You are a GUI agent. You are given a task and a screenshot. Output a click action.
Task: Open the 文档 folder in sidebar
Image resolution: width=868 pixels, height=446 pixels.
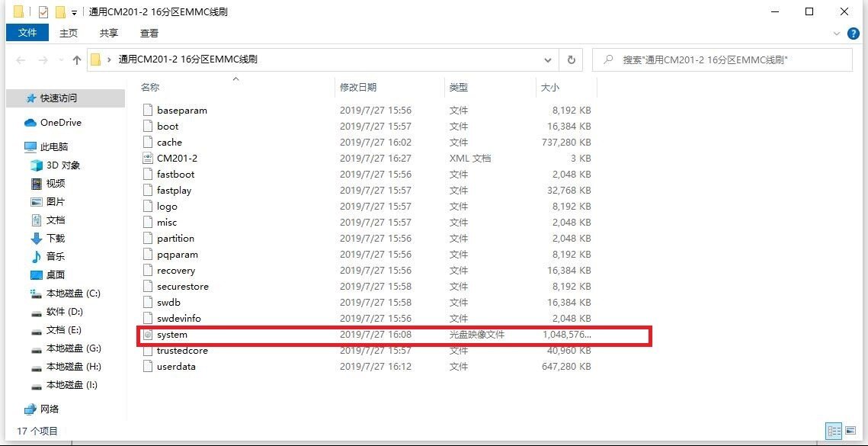click(56, 220)
